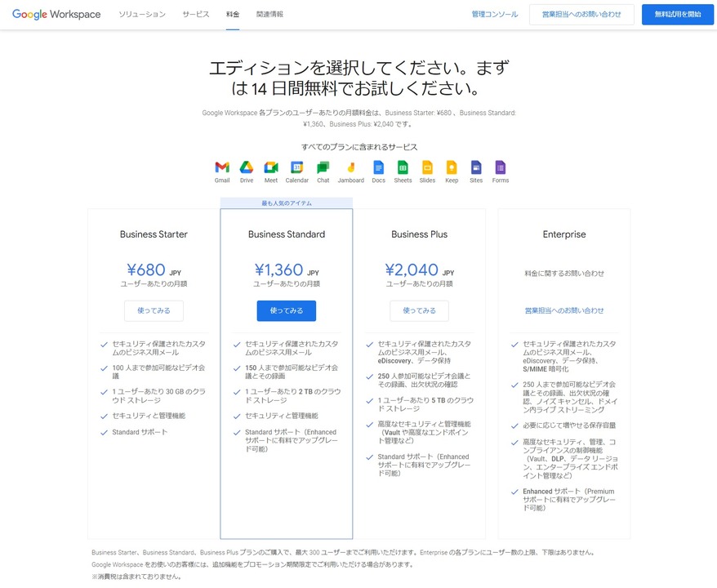The height and width of the screenshot is (588, 717).
Task: Click the Google Workspace logo
Action: click(x=56, y=14)
